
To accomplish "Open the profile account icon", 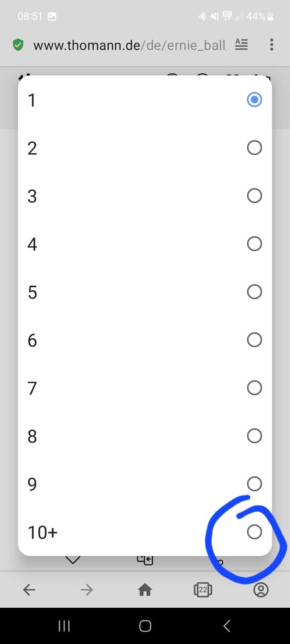I will (261, 590).
